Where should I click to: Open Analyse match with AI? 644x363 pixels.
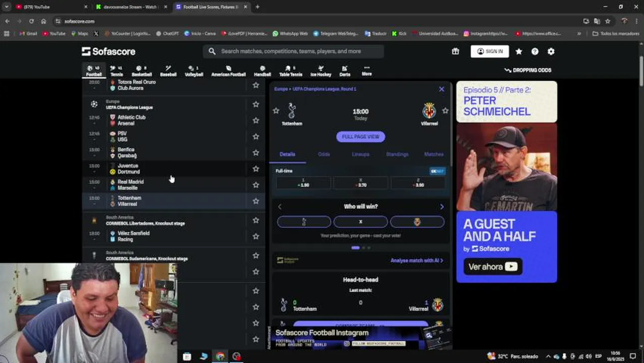coord(417,261)
